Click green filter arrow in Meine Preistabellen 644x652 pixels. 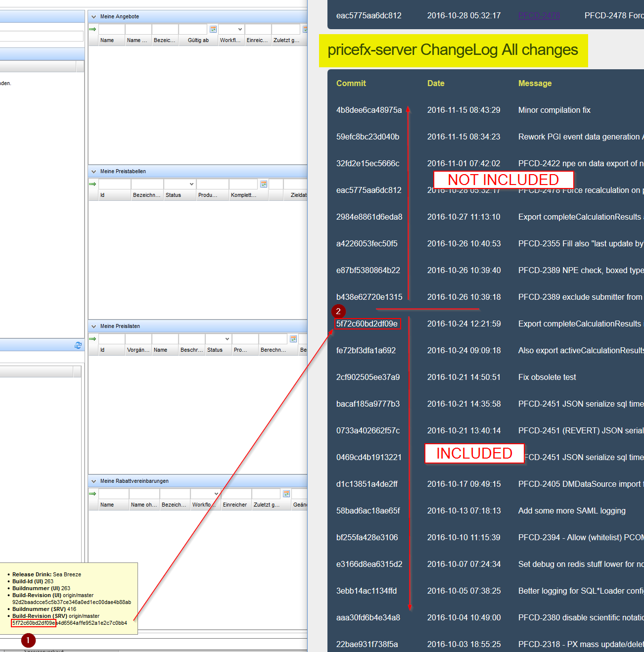click(x=92, y=184)
